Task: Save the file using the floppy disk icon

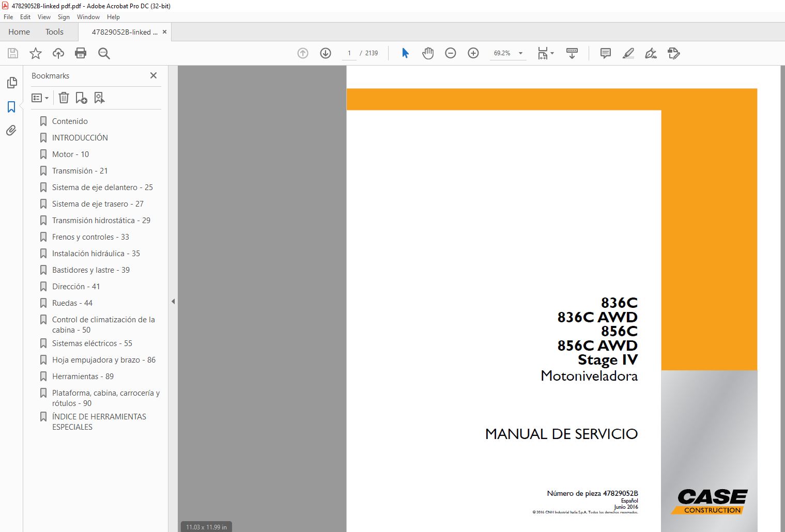Action: tap(13, 53)
